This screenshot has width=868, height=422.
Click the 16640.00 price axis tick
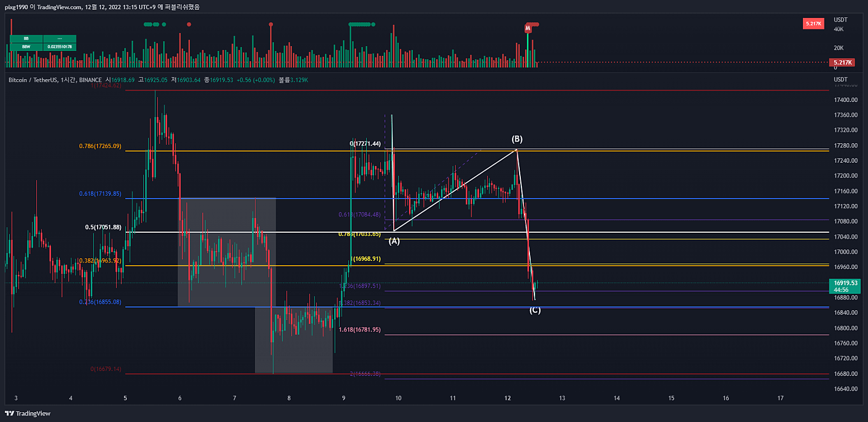(x=846, y=389)
